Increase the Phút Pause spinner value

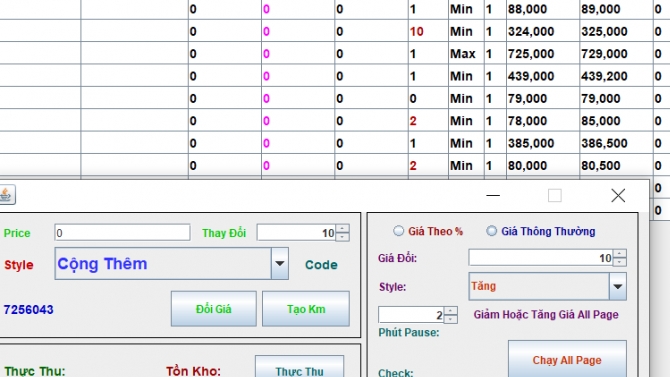coord(450,311)
